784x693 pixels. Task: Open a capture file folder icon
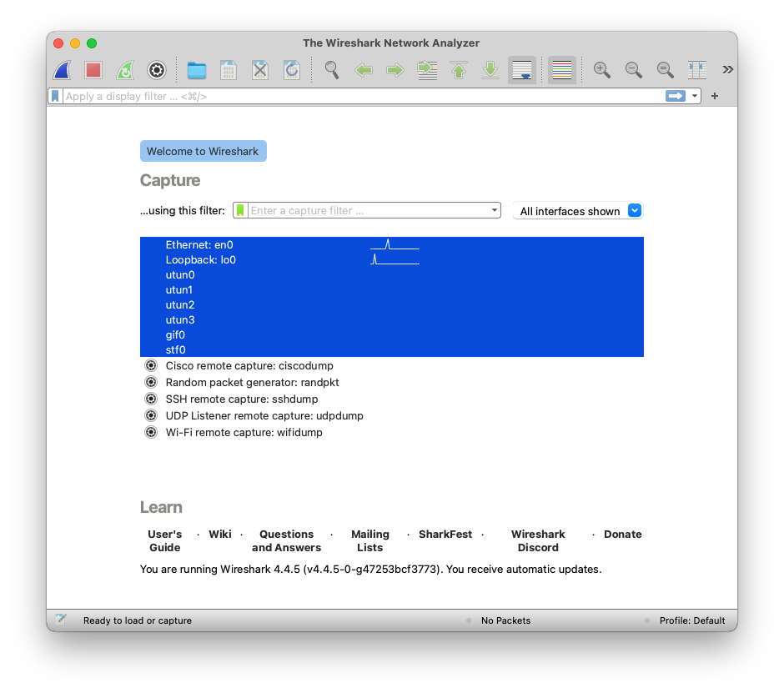(197, 70)
